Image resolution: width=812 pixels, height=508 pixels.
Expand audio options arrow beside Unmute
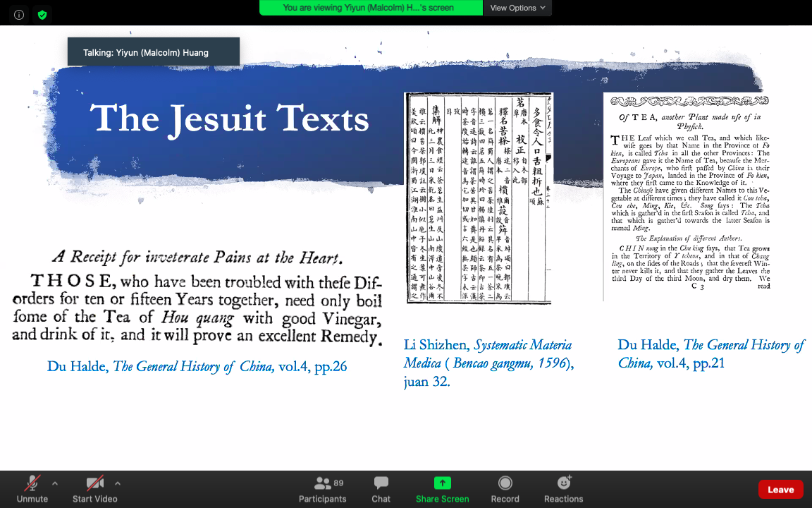[55, 483]
